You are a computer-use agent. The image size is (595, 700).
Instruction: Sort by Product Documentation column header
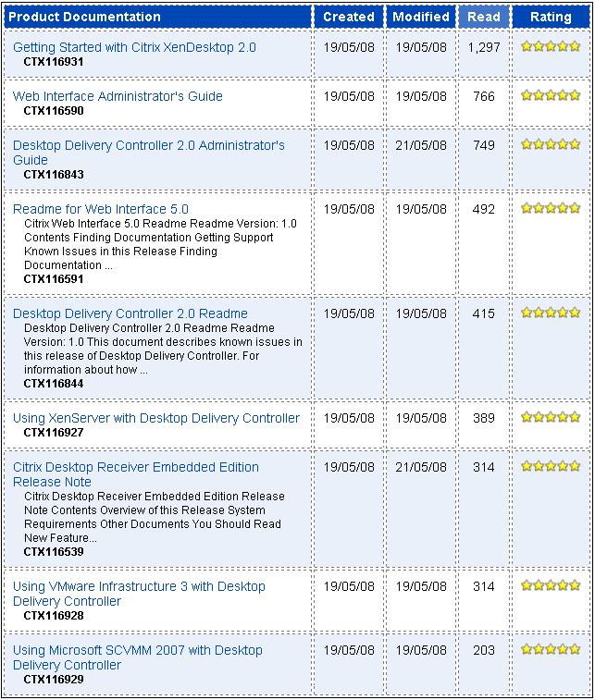coord(85,17)
